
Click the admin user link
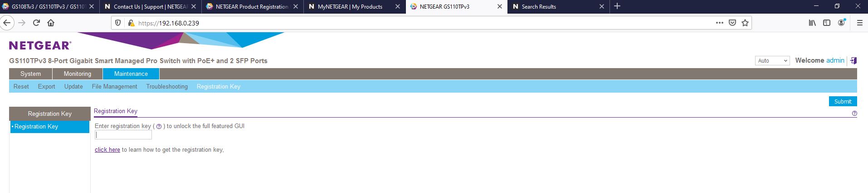835,60
